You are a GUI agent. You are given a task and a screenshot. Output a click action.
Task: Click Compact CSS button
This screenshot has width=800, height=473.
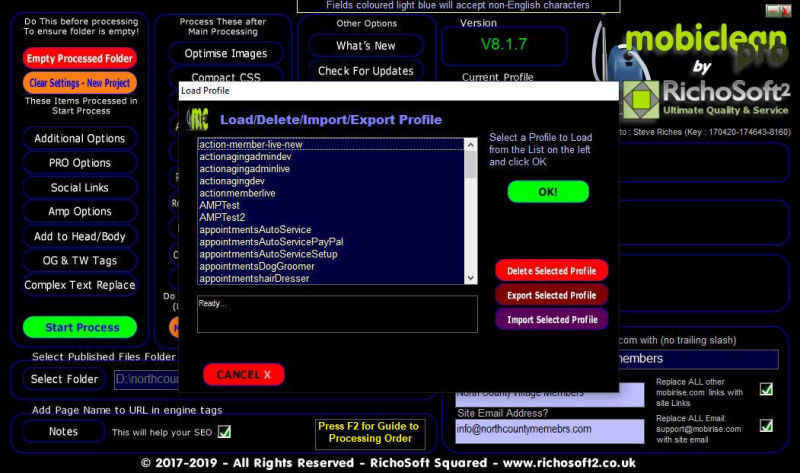tap(226, 74)
